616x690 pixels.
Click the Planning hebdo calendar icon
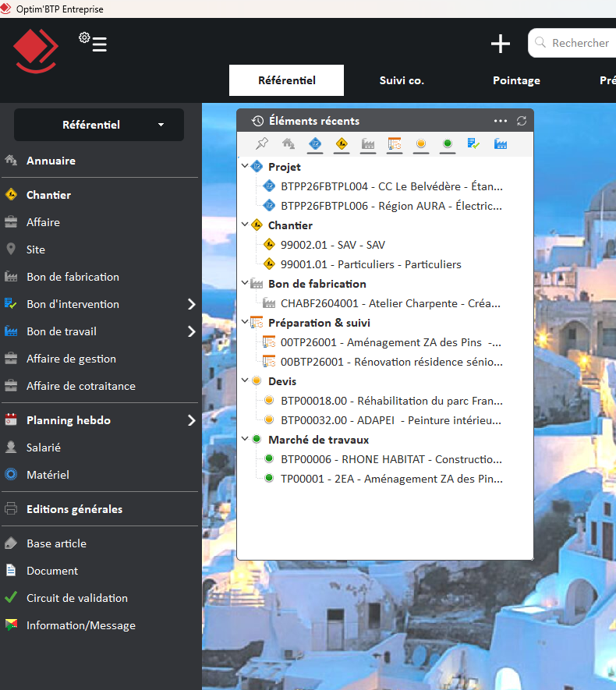(x=11, y=419)
